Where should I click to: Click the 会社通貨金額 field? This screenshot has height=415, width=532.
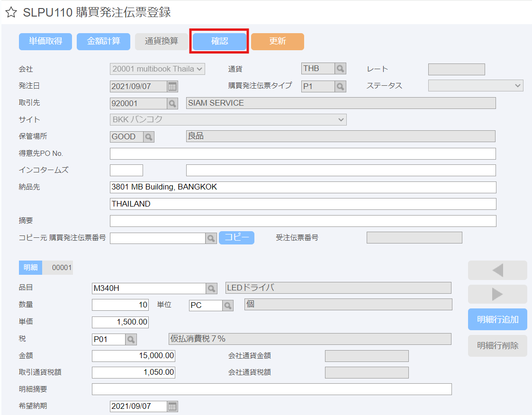point(367,356)
